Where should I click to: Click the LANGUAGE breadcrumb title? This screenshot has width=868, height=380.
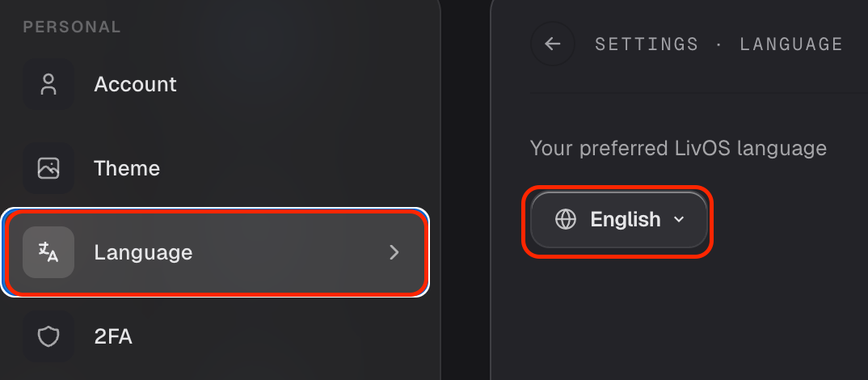coord(791,44)
